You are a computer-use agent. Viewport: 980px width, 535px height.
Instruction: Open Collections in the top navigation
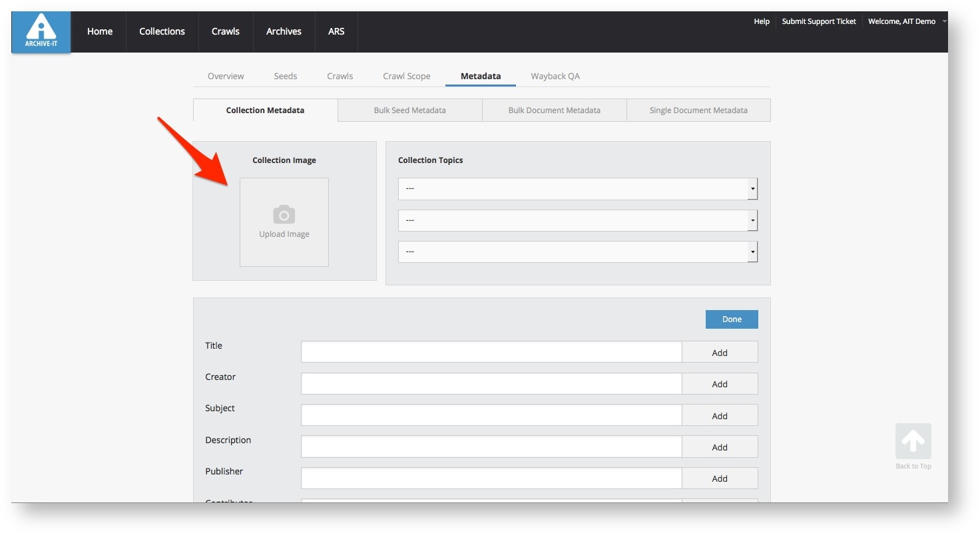[x=162, y=31]
